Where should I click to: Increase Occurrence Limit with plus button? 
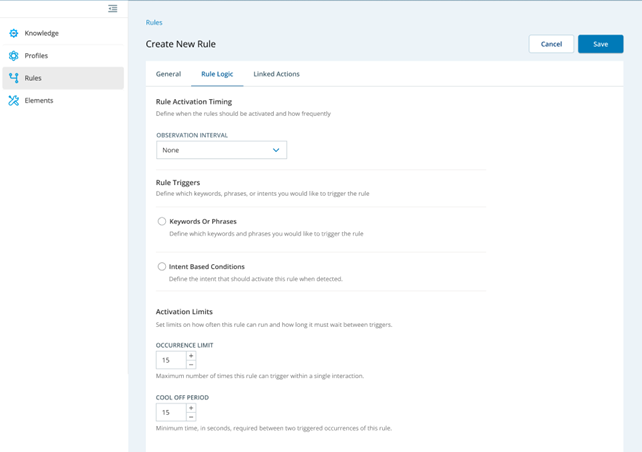pyautogui.click(x=191, y=356)
